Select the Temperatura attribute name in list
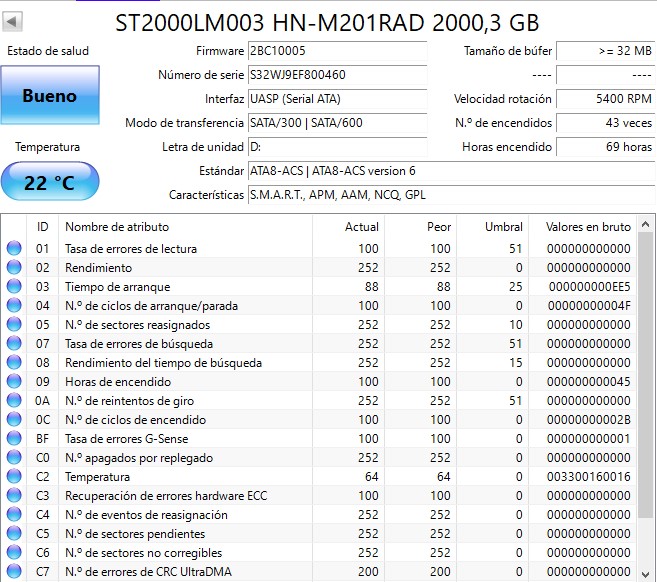This screenshot has width=657, height=582. point(97,477)
